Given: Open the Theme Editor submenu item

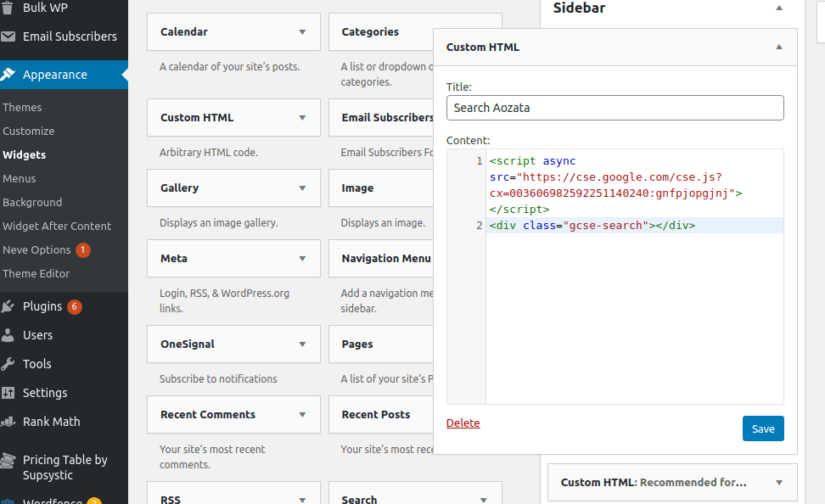Looking at the screenshot, I should [x=36, y=274].
